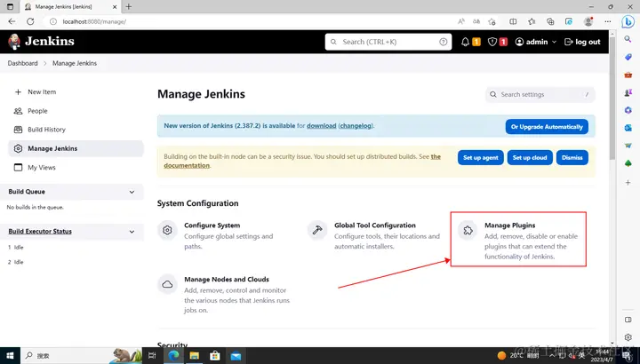Click the log out icon link
The width and height of the screenshot is (640, 364).
(x=582, y=42)
